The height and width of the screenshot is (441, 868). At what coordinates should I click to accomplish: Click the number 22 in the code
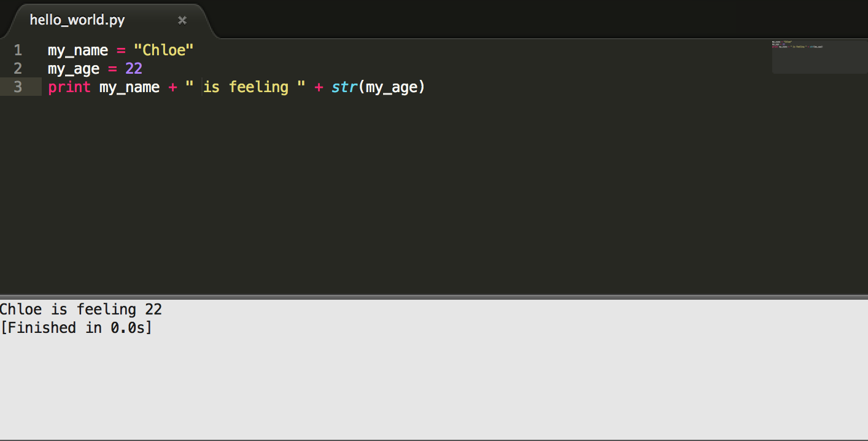click(x=134, y=69)
